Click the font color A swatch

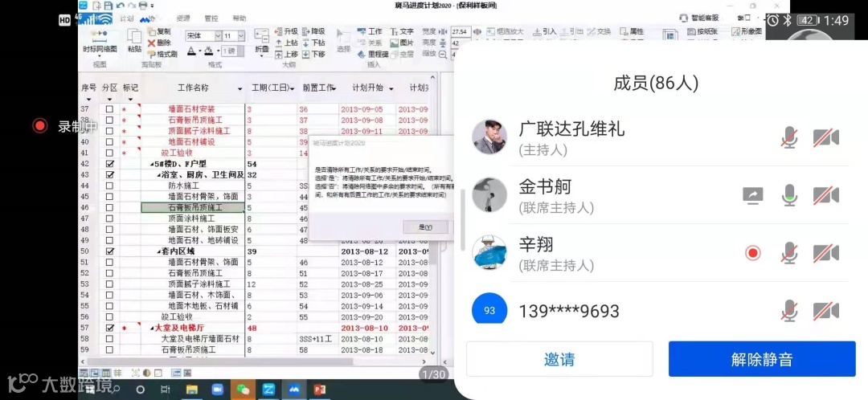191,51
